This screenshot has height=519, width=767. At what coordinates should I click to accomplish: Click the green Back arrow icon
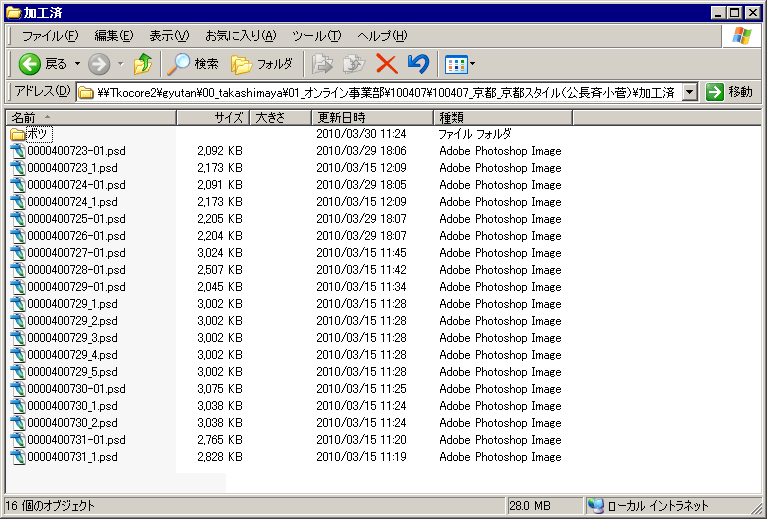(x=30, y=64)
